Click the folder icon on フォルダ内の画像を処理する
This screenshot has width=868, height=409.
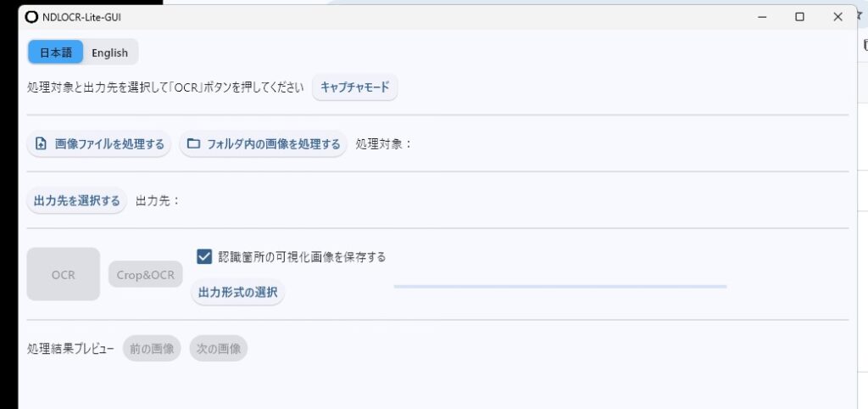click(x=193, y=144)
